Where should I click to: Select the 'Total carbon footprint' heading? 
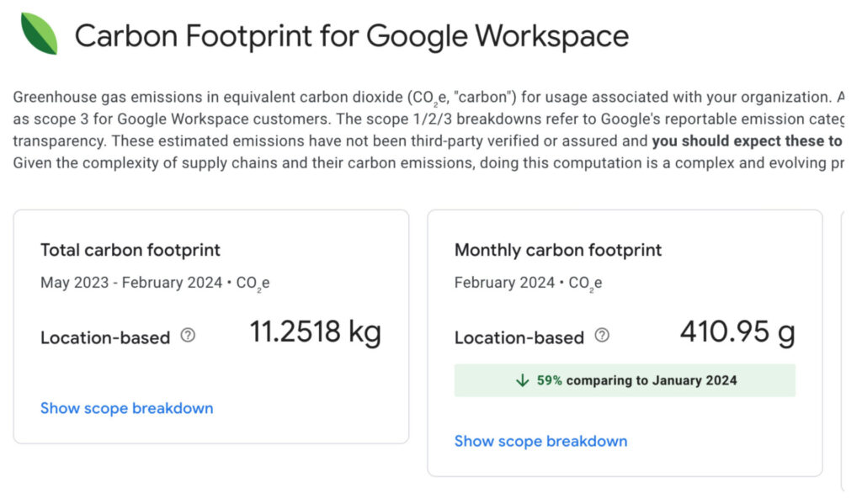tap(130, 250)
